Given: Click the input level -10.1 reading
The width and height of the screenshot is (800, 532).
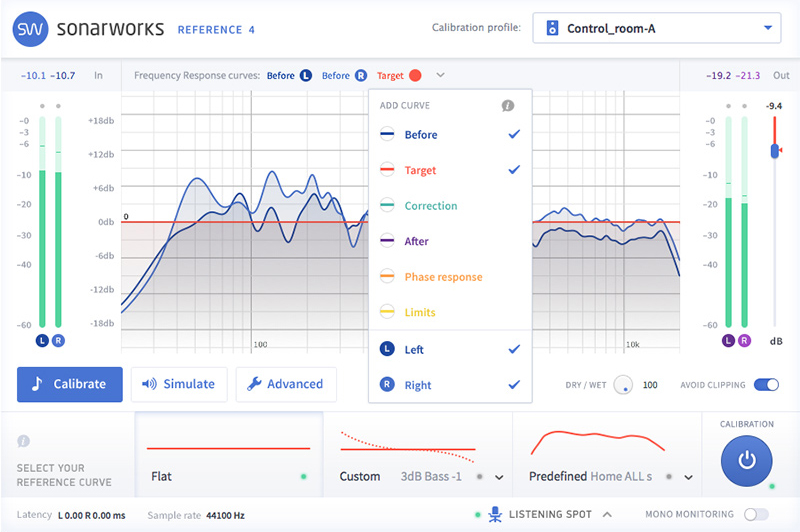Looking at the screenshot, I should tap(33, 75).
